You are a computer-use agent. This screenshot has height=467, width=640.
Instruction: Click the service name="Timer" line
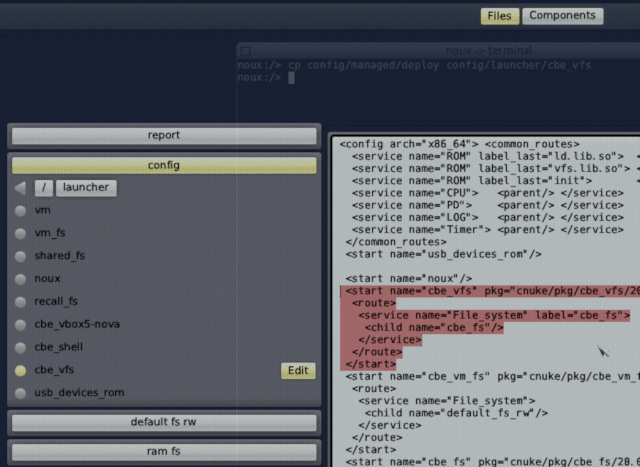(488, 230)
